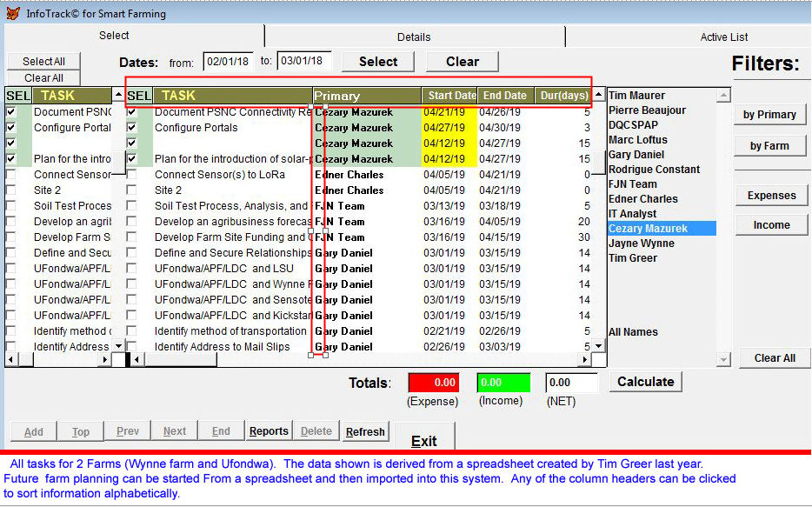Image resolution: width=812 pixels, height=507 pixels.
Task: Click the down arrow of the names list scrollbar
Action: pyautogui.click(x=723, y=359)
